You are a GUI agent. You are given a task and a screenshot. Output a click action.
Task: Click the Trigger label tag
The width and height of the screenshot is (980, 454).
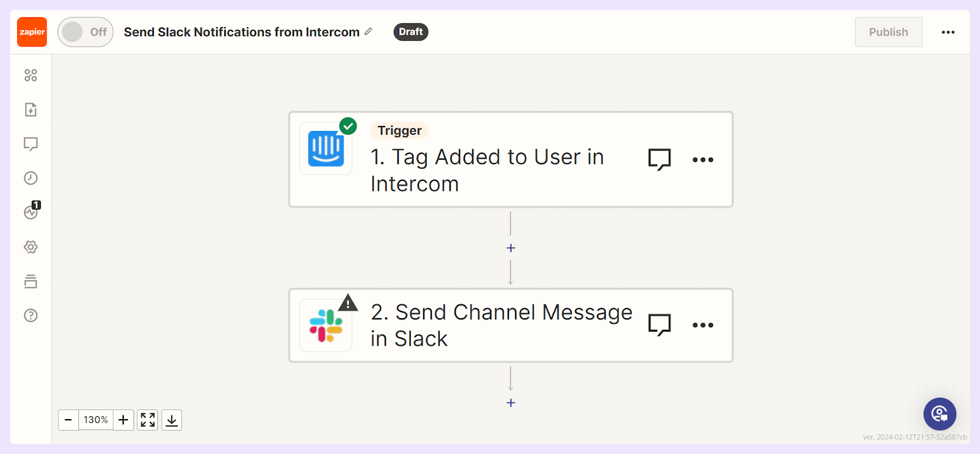pyautogui.click(x=399, y=130)
